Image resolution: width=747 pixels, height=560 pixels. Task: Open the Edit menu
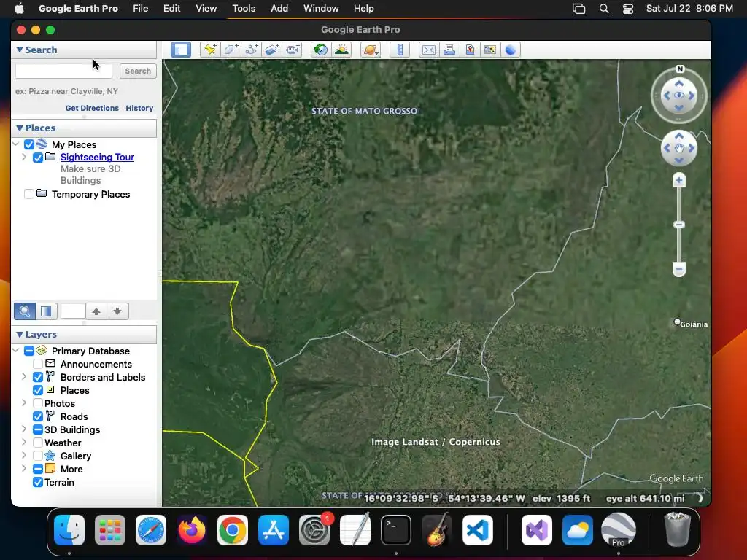click(171, 9)
